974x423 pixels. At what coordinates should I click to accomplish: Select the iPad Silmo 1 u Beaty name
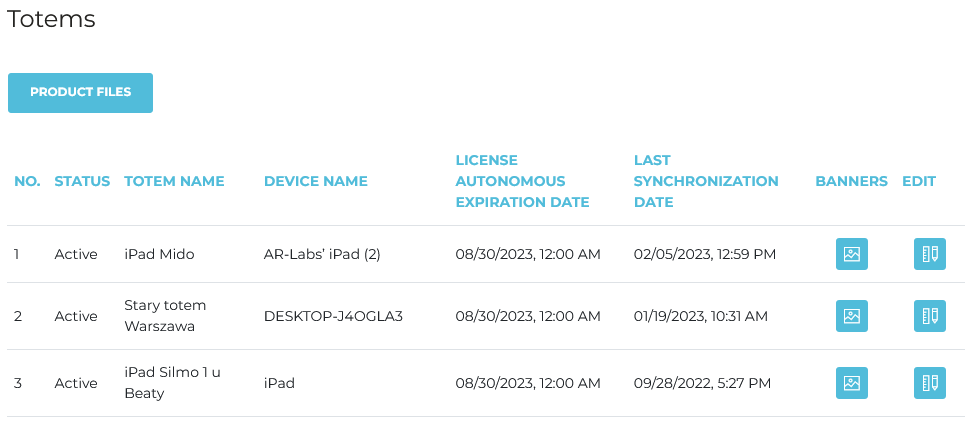(172, 383)
